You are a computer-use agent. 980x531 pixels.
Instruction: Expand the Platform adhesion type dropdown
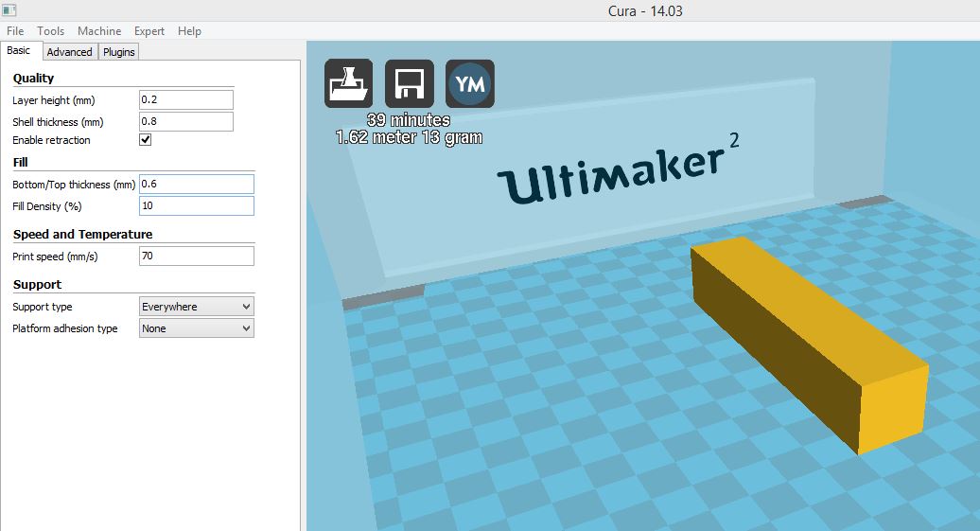(197, 328)
